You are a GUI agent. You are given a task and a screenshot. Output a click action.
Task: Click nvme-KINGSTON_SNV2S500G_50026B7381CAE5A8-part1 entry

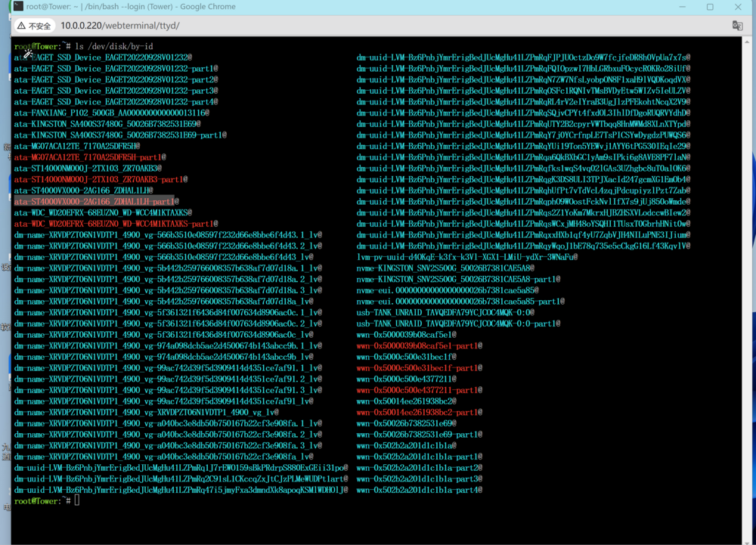pos(458,279)
